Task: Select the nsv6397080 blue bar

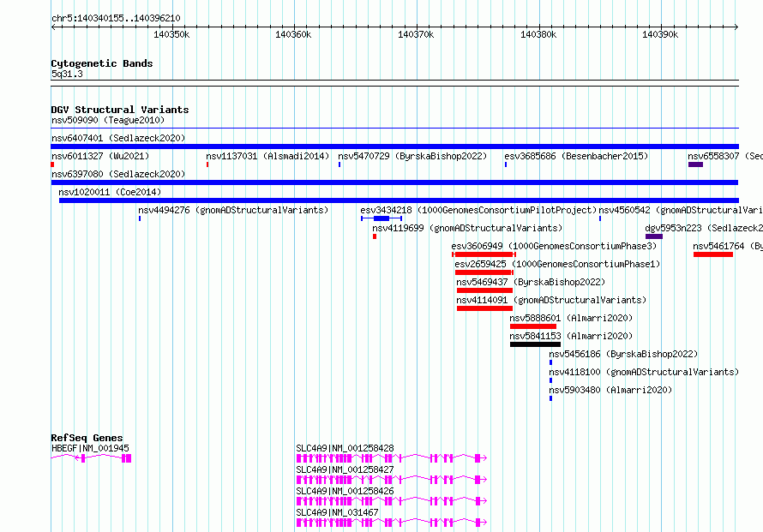Action: [x=394, y=182]
